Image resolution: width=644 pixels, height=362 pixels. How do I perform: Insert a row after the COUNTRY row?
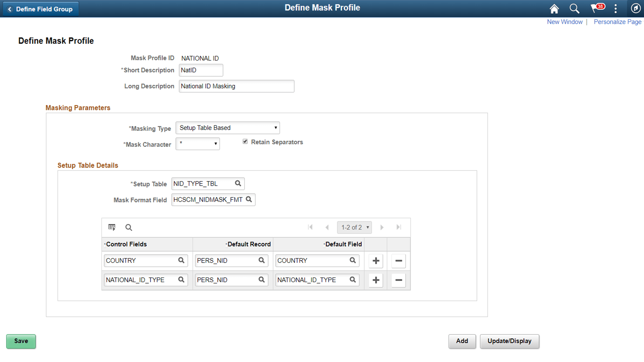tap(375, 261)
